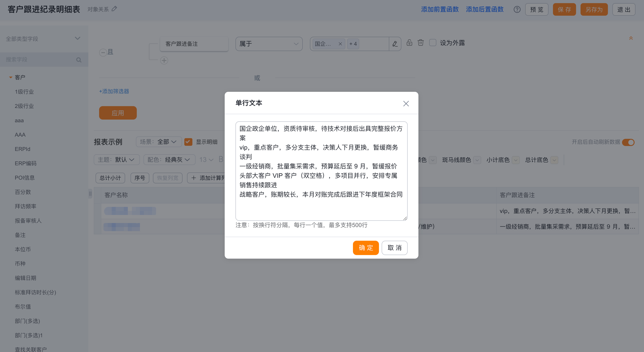Viewport: 644px width, 352px height.
Task: Click the +4 more values tag
Action: pos(353,44)
